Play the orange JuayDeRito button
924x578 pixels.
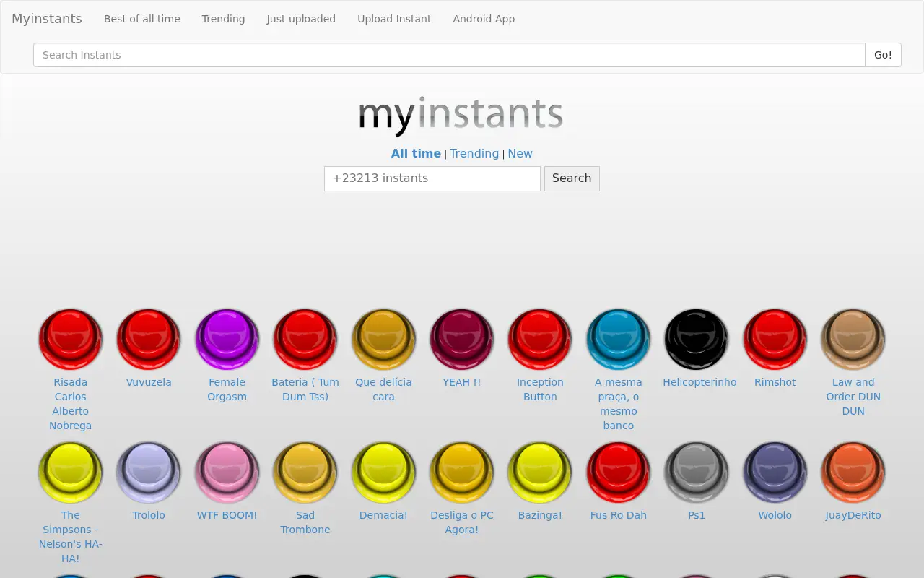(853, 472)
